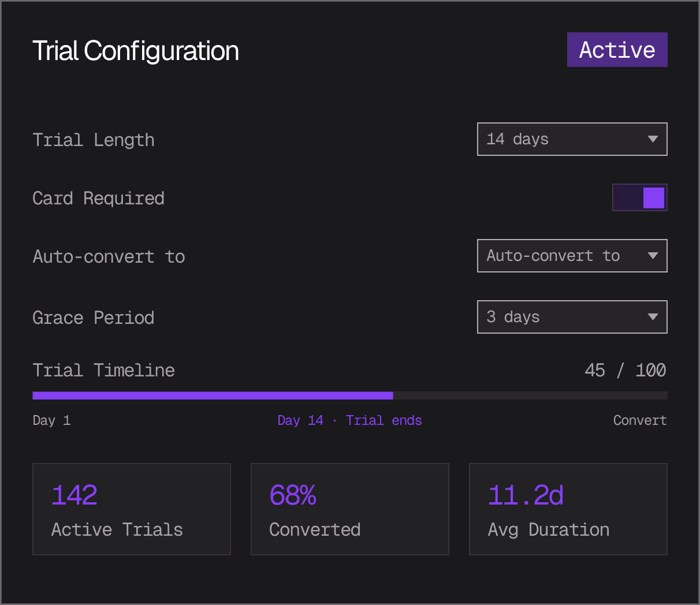This screenshot has width=700, height=605.
Task: Click the 45 / 100 timeline value
Action: pyautogui.click(x=625, y=370)
